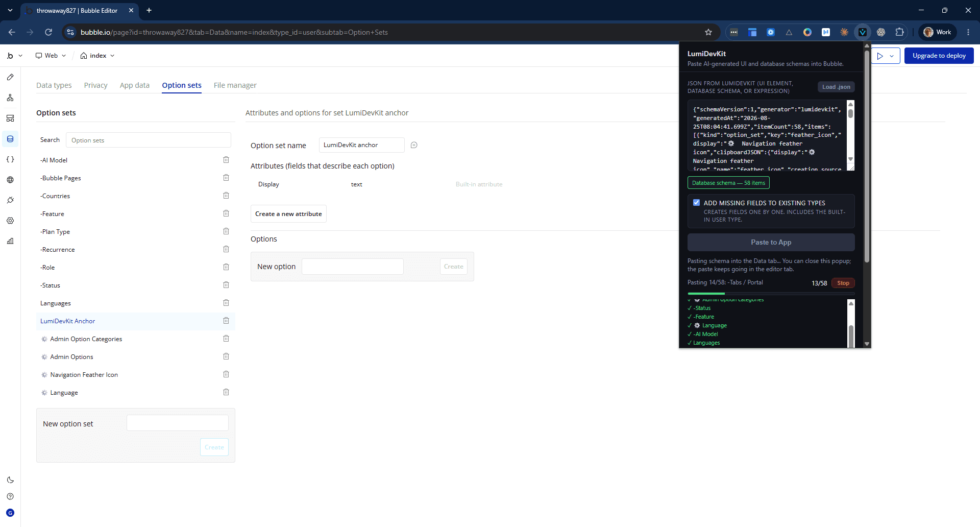The image size is (980, 527).
Task: Delete the -Role option set
Action: 226,267
